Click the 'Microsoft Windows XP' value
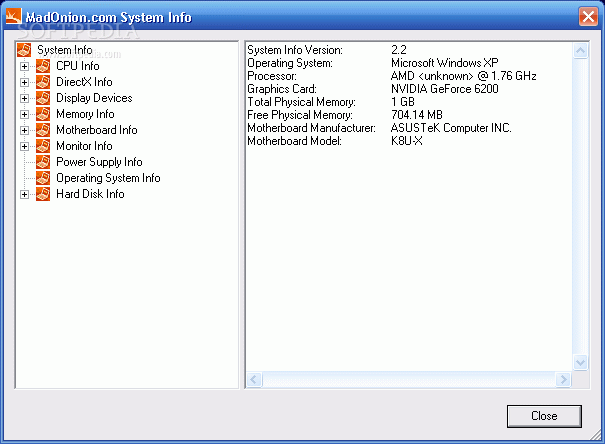This screenshot has height=444, width=605. point(444,62)
